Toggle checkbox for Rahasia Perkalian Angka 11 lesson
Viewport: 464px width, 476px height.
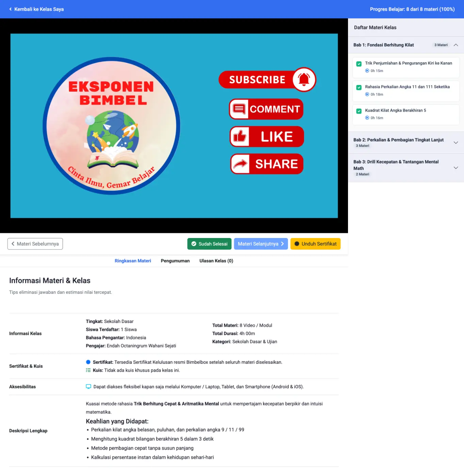[359, 87]
